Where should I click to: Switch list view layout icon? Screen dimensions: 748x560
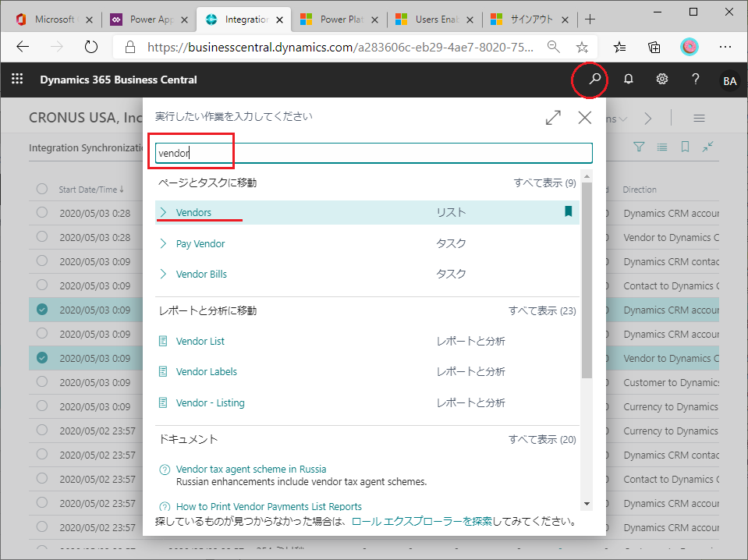662,147
